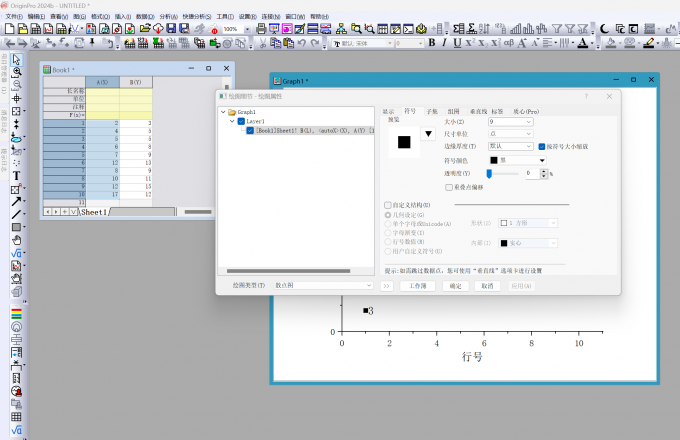Switch to the 子集 tab

432,111
